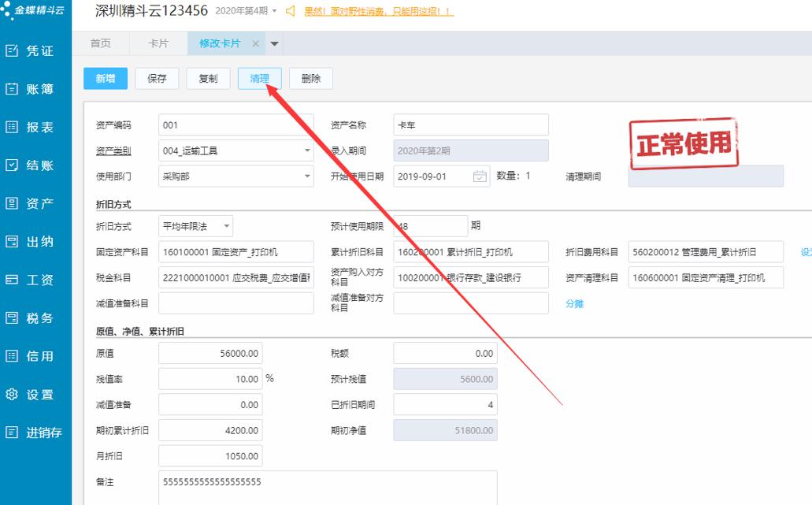The image size is (812, 505).
Task: Open the 折旧方式 dropdown showing 平均年限法
Action: [226, 225]
